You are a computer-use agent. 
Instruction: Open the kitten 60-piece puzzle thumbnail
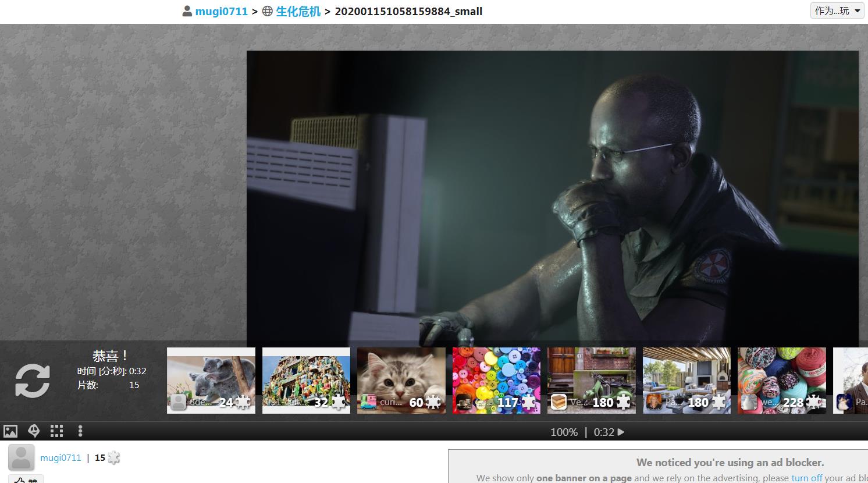tap(401, 381)
